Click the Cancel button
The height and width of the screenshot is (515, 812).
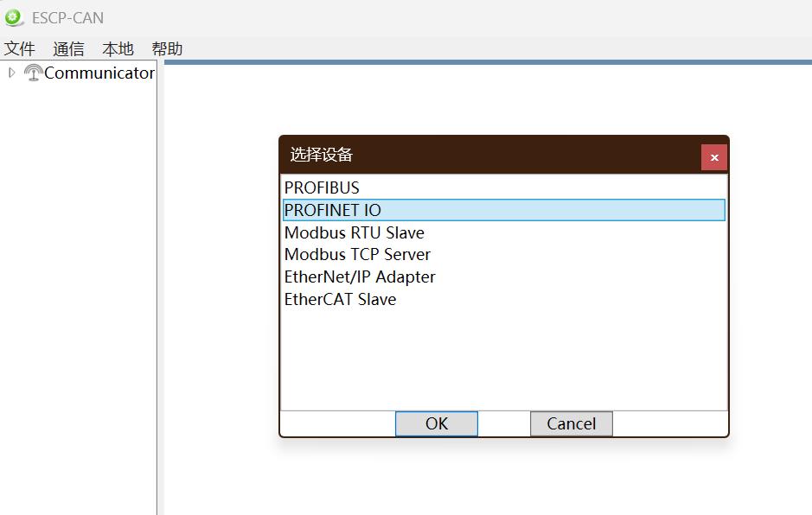572,423
